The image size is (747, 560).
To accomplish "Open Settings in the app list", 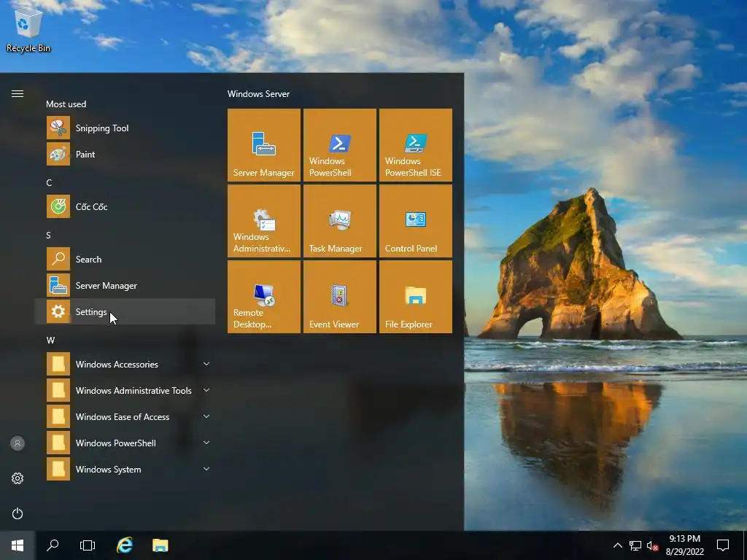I will [x=125, y=311].
